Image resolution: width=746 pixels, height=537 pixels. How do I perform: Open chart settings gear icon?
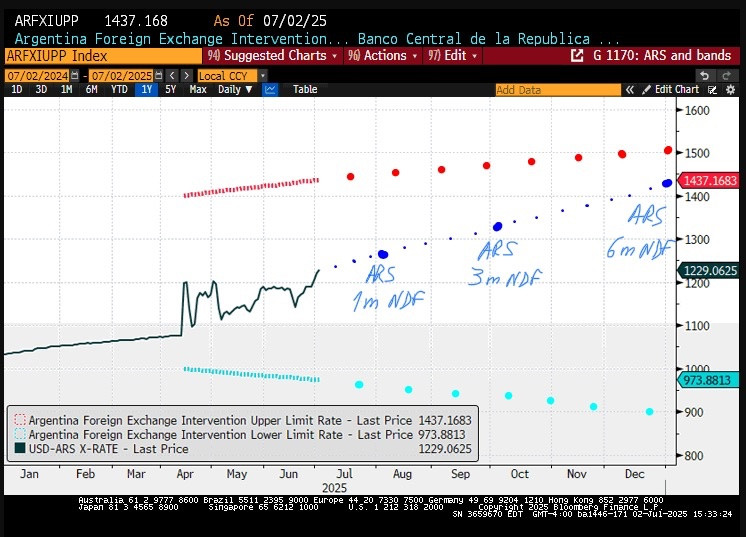[731, 89]
